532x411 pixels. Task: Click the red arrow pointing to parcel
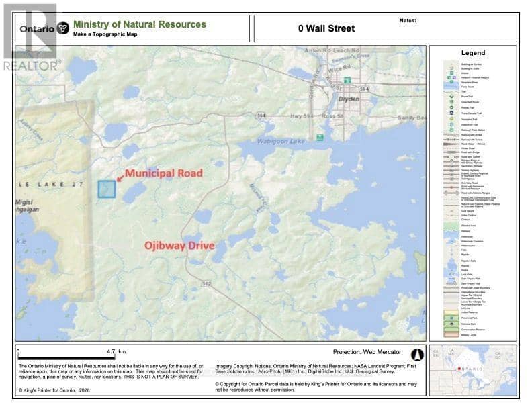[x=120, y=178]
